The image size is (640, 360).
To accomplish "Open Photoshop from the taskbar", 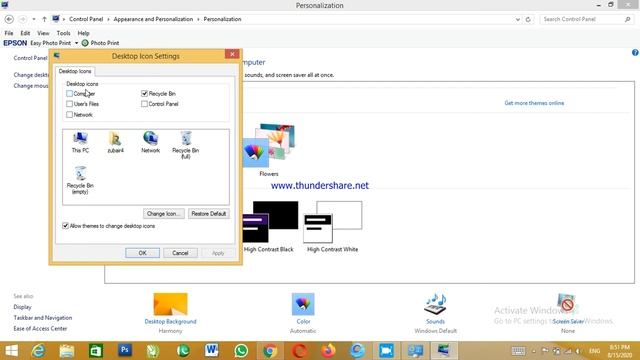I will coord(125,351).
